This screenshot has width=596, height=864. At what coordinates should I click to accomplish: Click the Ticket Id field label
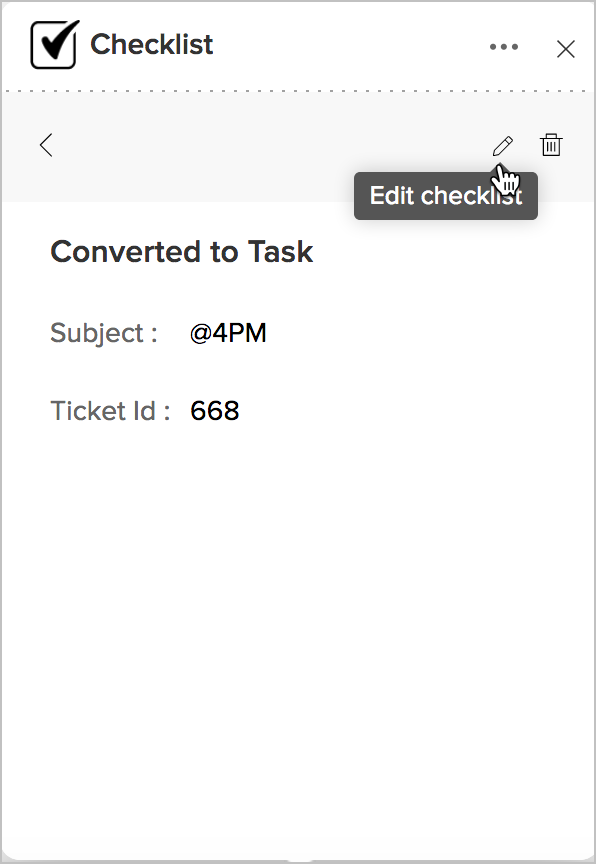(110, 411)
